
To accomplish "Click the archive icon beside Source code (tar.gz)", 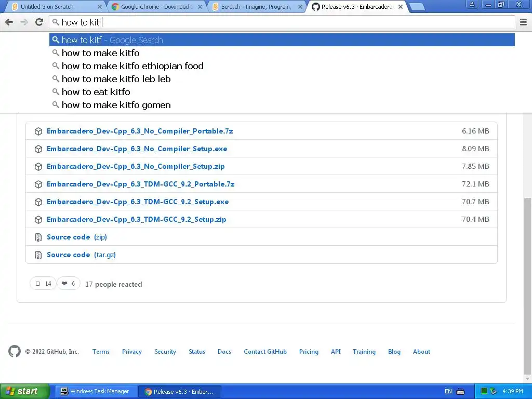I will [38, 255].
